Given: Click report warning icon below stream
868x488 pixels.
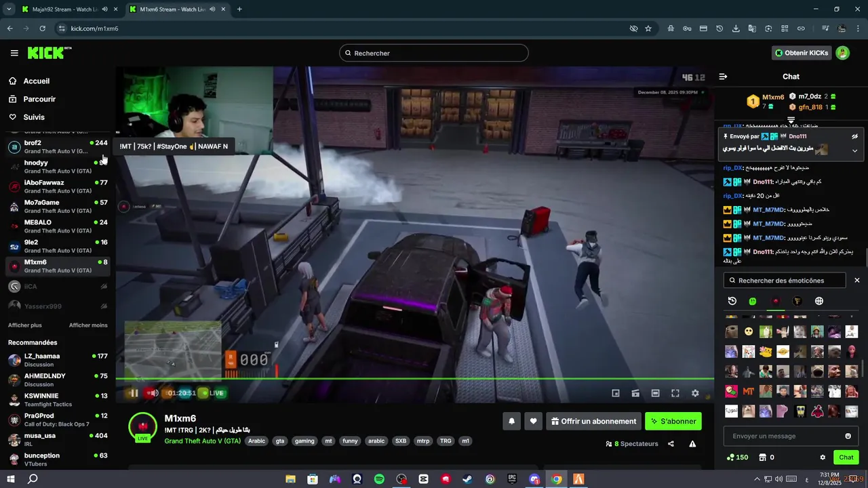Looking at the screenshot, I should click(x=692, y=444).
